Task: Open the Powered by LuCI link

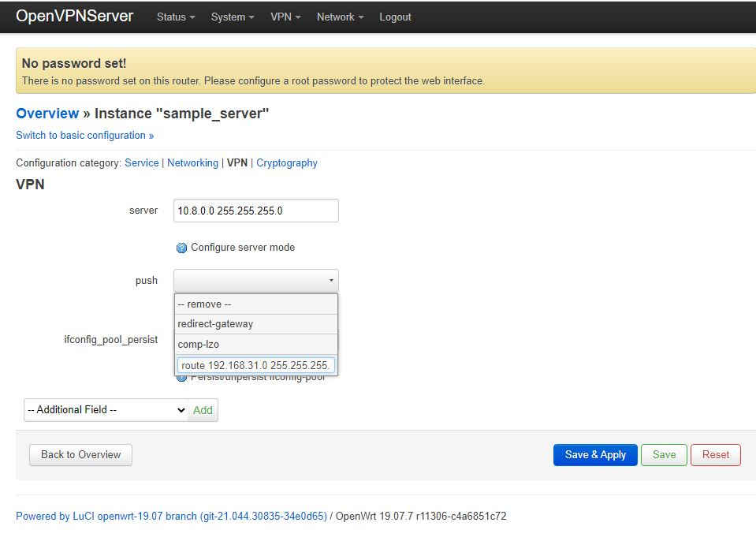Action: pyautogui.click(x=172, y=516)
